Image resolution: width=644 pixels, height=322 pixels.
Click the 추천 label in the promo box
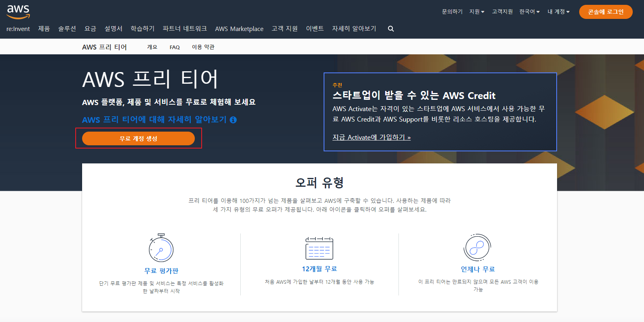[337, 85]
